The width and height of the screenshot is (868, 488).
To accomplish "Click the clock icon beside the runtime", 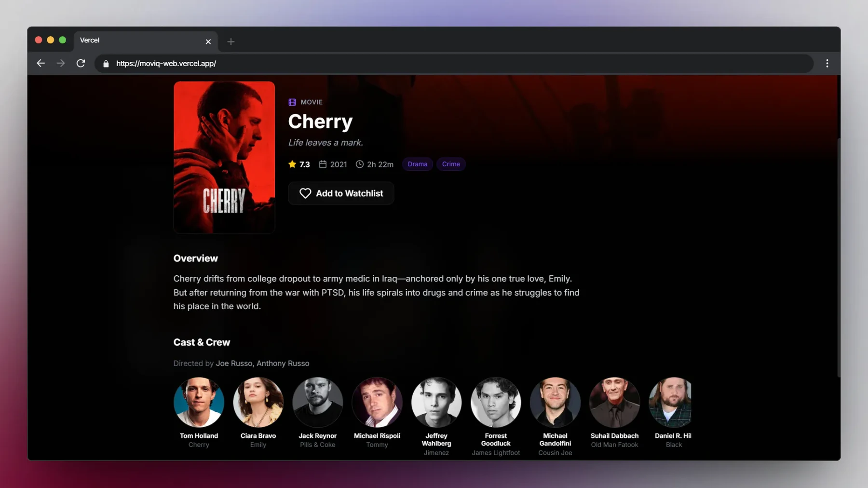I will tap(360, 164).
